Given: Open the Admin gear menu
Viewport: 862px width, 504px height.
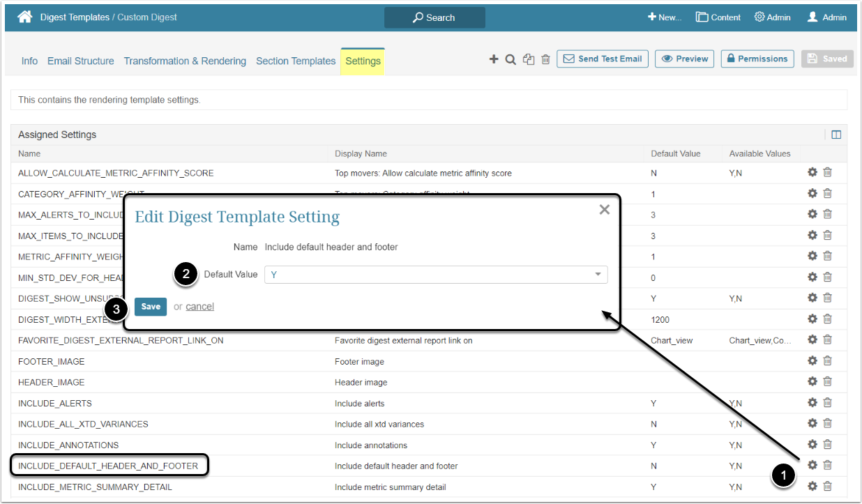Looking at the screenshot, I should tap(772, 17).
